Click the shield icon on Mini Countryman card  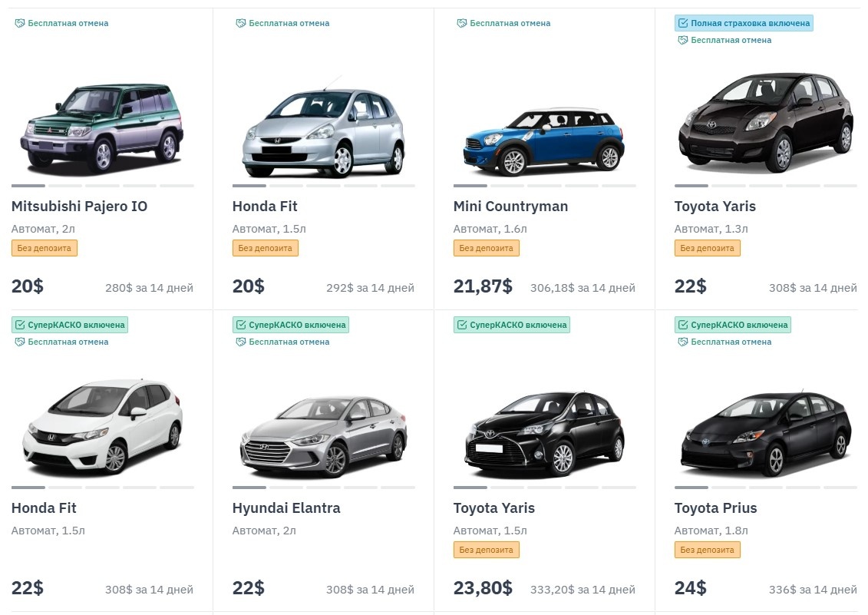tap(461, 23)
